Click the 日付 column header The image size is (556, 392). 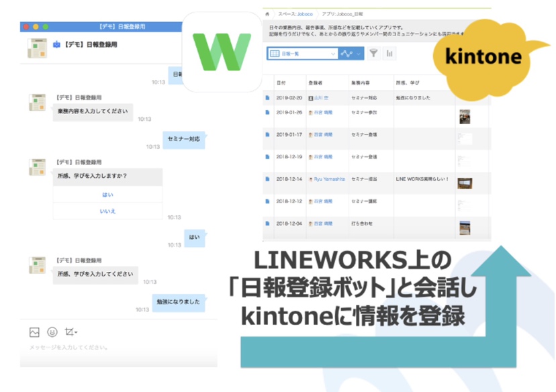coord(281,83)
